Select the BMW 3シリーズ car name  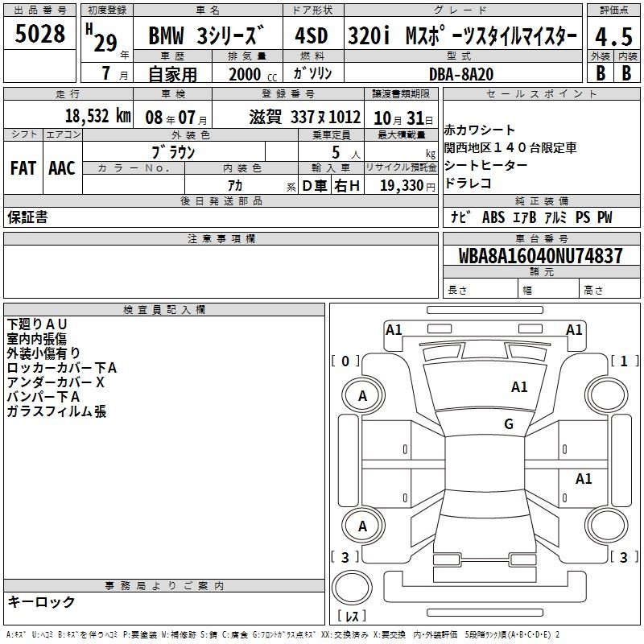pyautogui.click(x=207, y=37)
